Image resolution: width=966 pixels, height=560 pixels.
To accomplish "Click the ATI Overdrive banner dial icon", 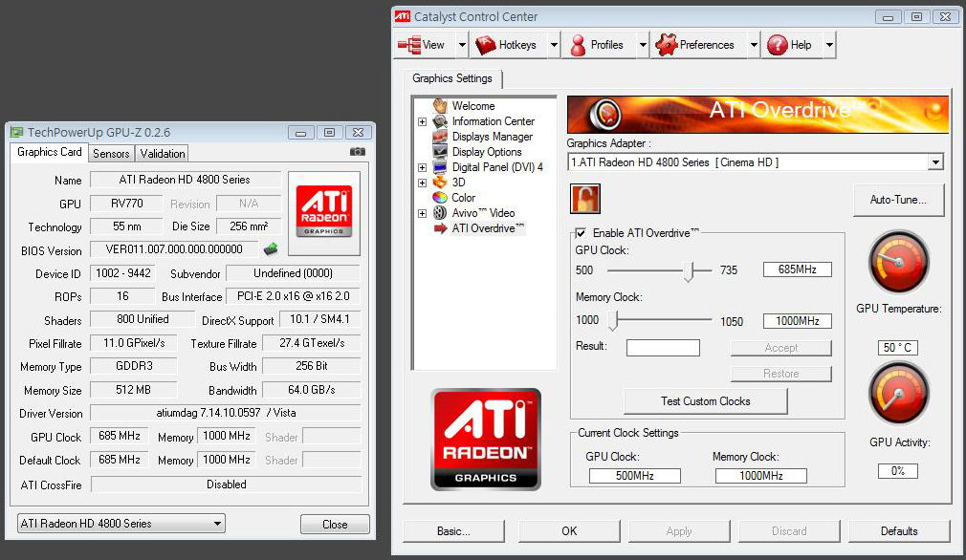I will click(605, 115).
